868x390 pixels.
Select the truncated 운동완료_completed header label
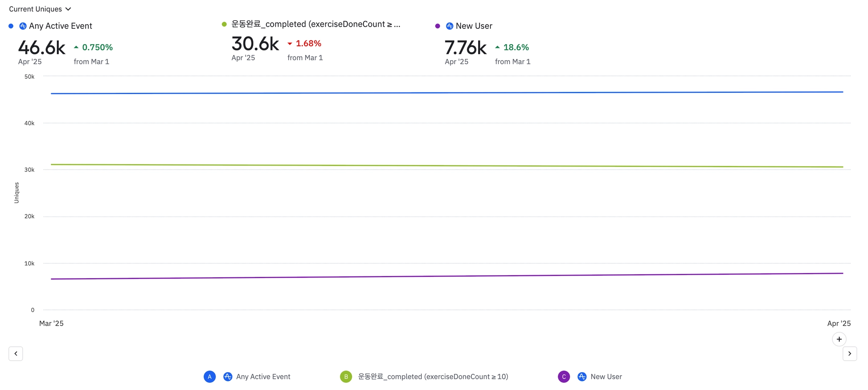click(x=316, y=24)
